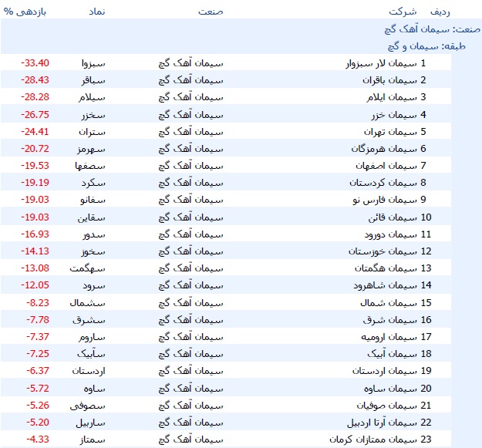Click return value -24.41
This screenshot has width=482, height=448.
[x=35, y=132]
